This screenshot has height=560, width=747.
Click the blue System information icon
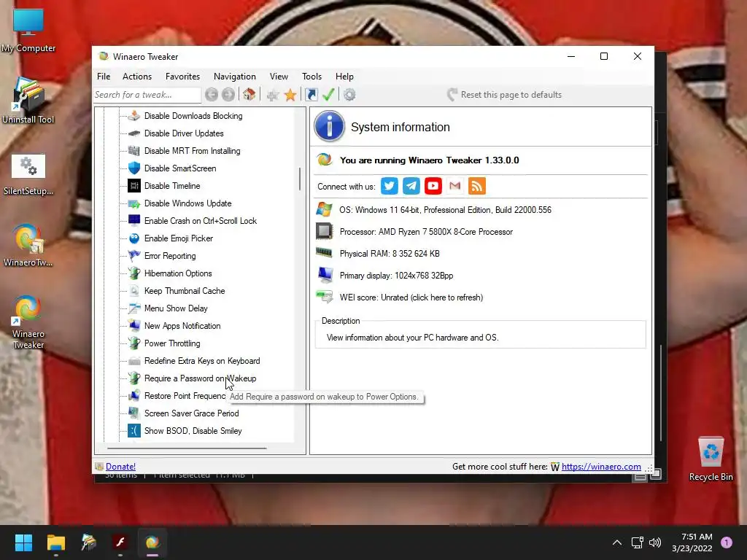click(329, 126)
